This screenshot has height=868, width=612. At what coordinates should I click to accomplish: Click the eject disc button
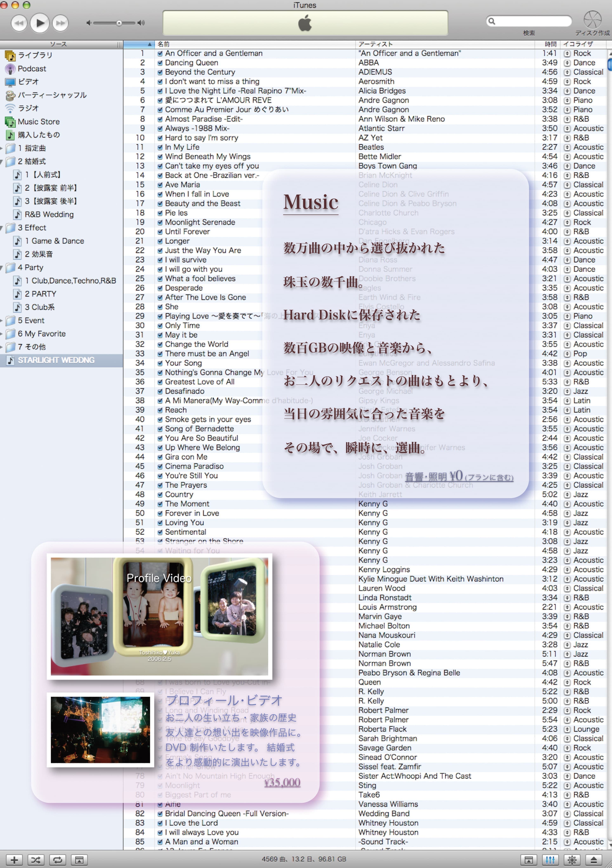point(593,860)
